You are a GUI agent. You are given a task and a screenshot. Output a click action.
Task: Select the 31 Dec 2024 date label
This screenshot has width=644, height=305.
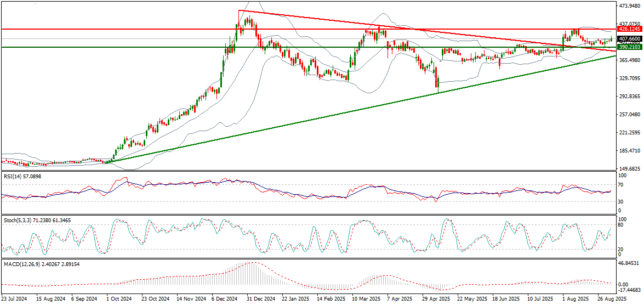click(x=259, y=300)
